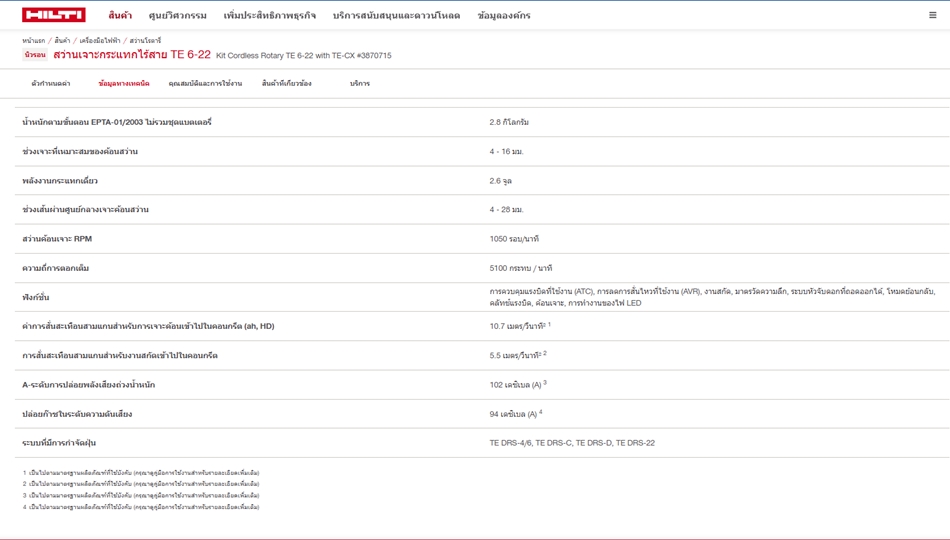Click the 'สว่านค้อนเจาะ RPM' row label
Screen dimensions: 950x540
pos(57,239)
